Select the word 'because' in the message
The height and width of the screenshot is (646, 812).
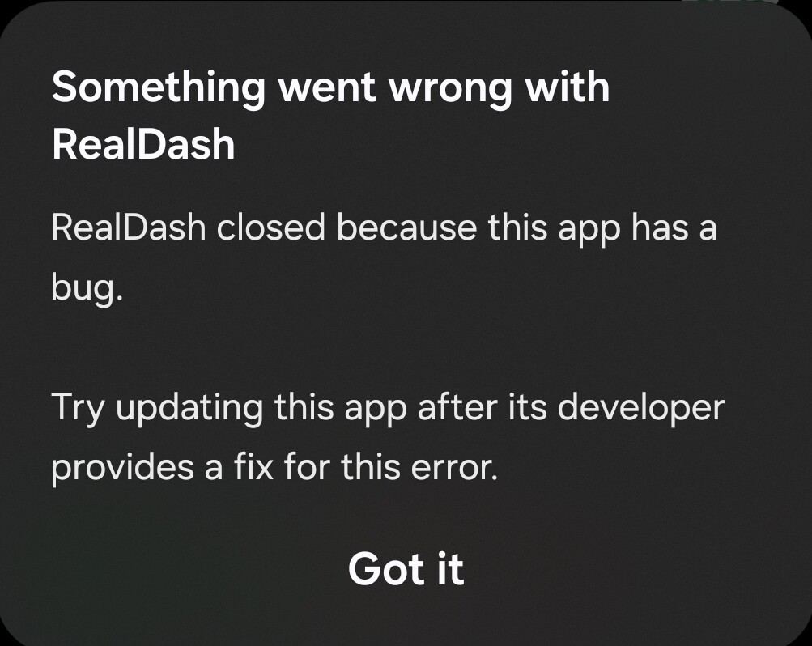pos(406,227)
